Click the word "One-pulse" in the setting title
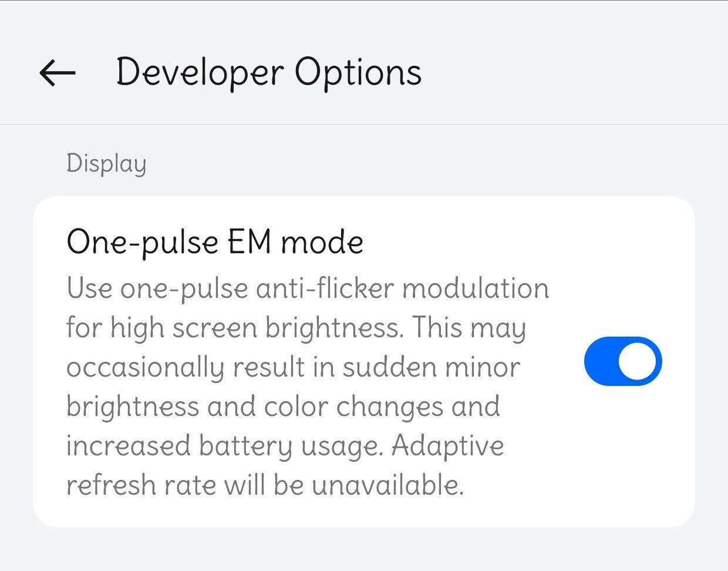 pyautogui.click(x=141, y=241)
